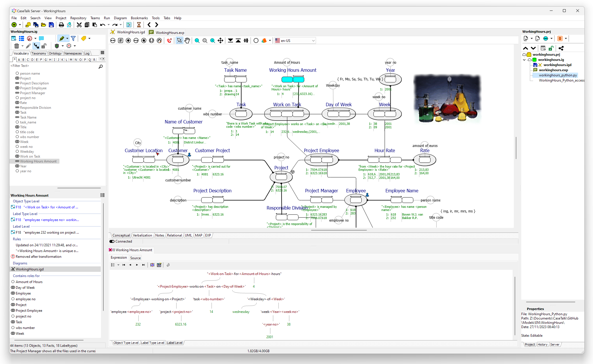The image size is (593, 364).
Task: Toggle the green highlighter marker button
Action: click(61, 38)
